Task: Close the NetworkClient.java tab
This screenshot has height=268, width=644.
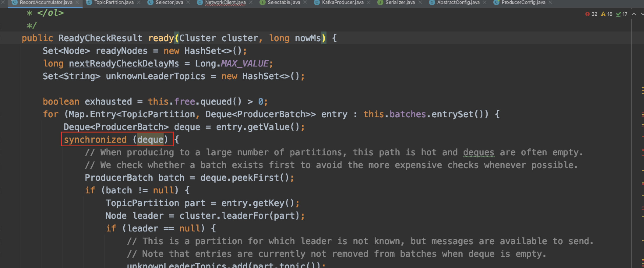Action: tap(251, 2)
